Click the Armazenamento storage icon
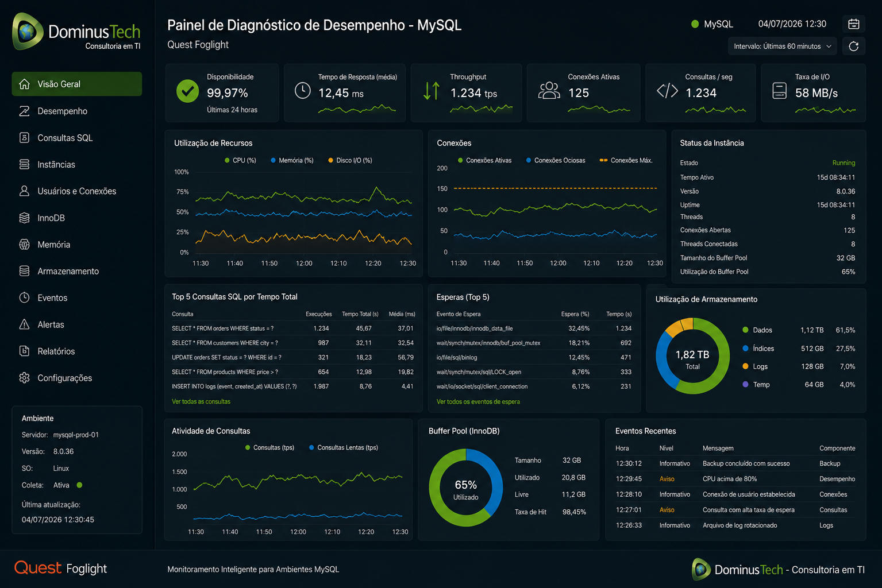 pyautogui.click(x=24, y=271)
